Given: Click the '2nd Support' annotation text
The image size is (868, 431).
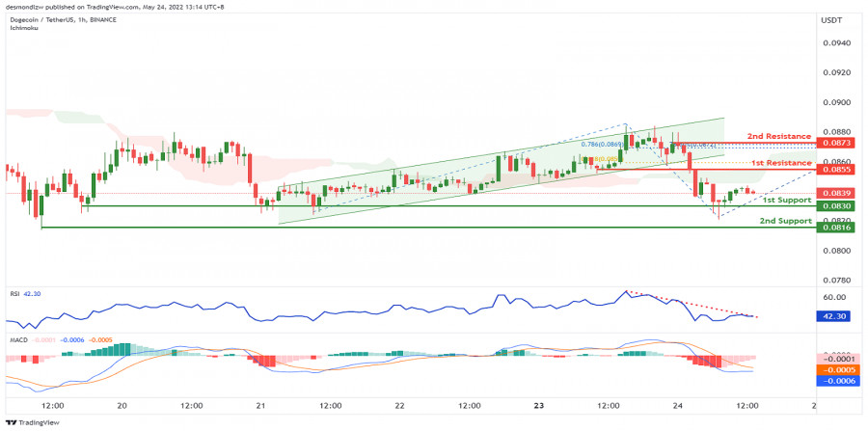Looking at the screenshot, I should [x=785, y=221].
